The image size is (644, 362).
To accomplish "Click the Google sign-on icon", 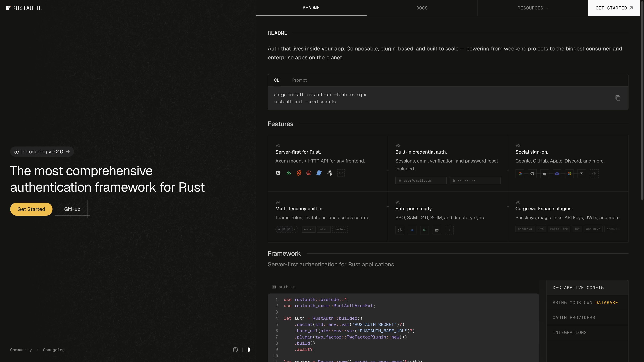I will tap(520, 174).
